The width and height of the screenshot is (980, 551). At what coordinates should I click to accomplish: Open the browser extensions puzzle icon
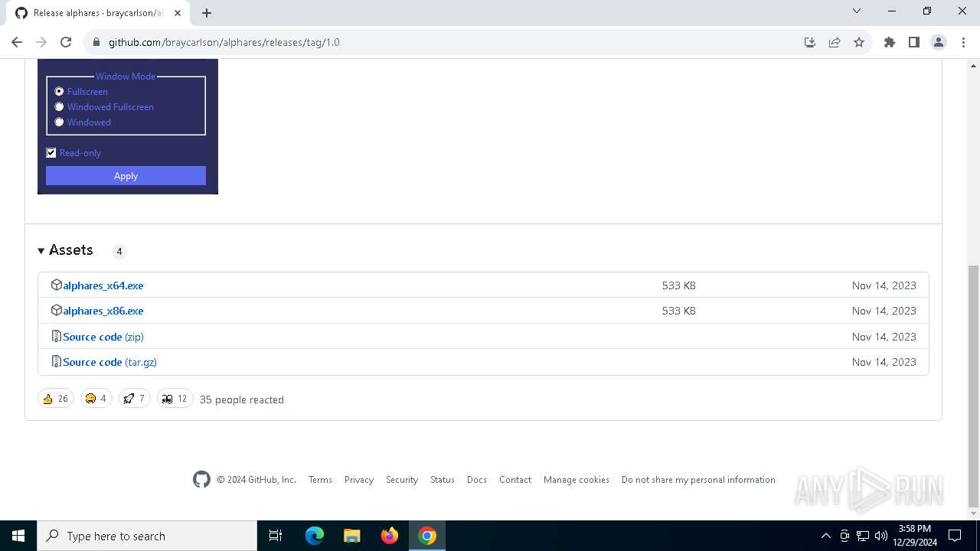(890, 42)
